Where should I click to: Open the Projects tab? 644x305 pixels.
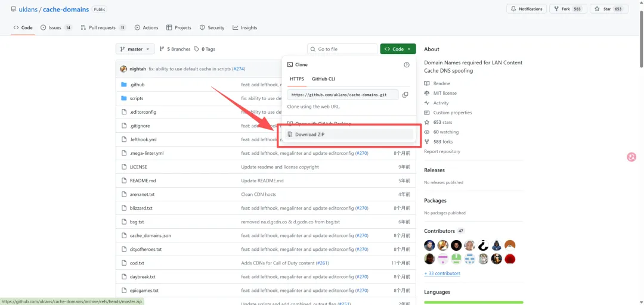179,27
